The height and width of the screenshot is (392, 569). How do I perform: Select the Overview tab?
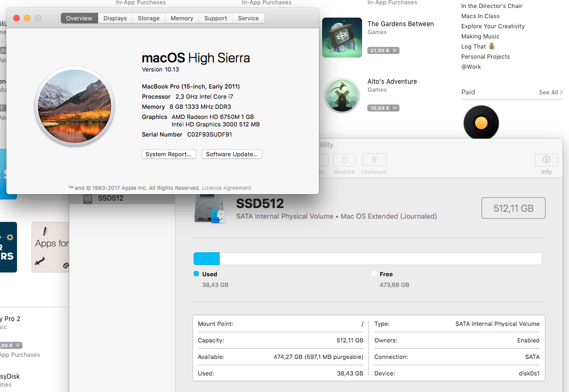click(79, 18)
